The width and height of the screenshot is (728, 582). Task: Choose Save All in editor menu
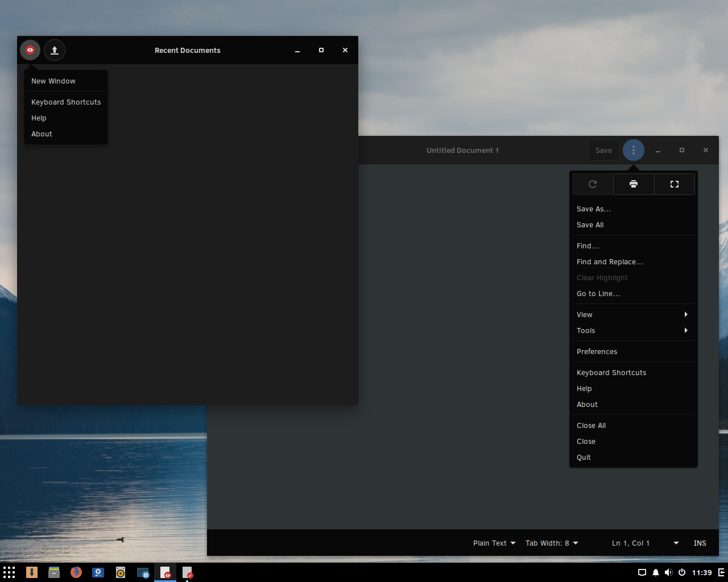click(x=634, y=225)
